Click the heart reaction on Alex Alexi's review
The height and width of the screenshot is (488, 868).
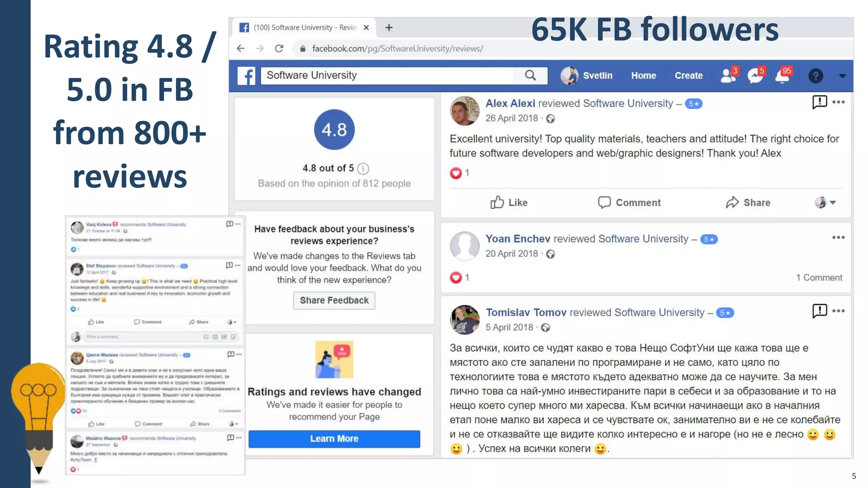[456, 173]
